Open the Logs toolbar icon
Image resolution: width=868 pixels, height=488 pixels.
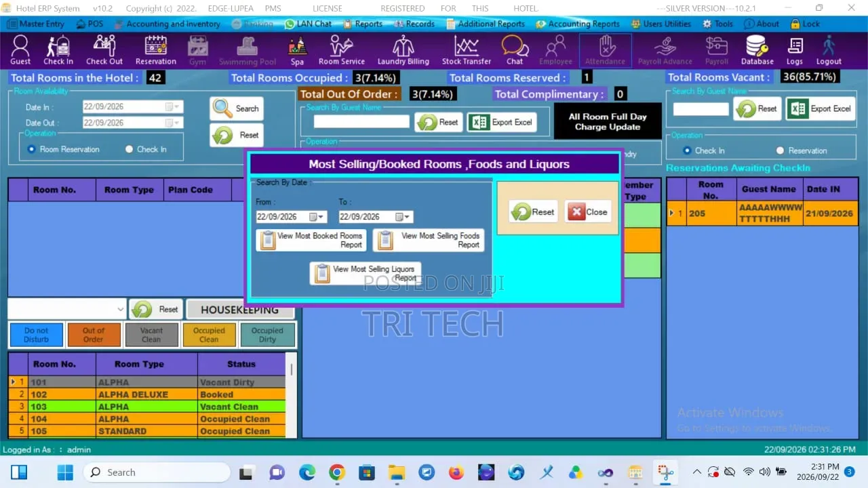pos(795,50)
